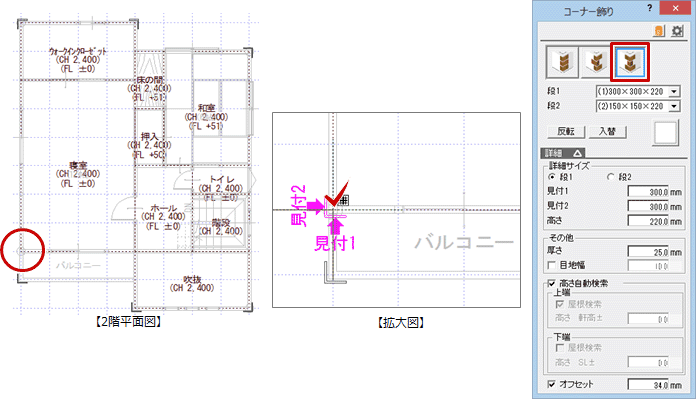
Task: Select the first corner ornament style icon
Action: pos(562,62)
